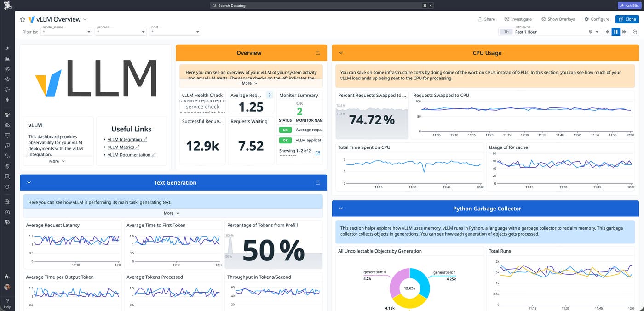Image resolution: width=644 pixels, height=311 pixels.
Task: Click the chain-link sidebar icon
Action: click(7, 156)
